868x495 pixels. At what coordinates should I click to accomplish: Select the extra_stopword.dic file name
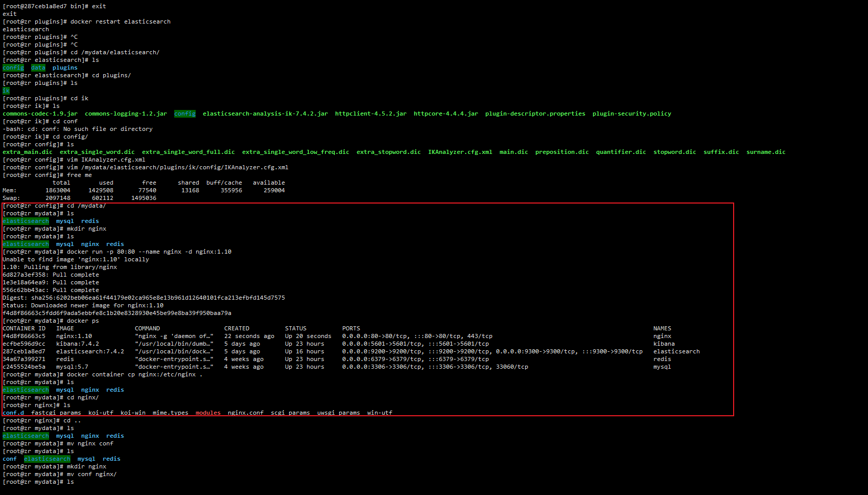tap(389, 152)
